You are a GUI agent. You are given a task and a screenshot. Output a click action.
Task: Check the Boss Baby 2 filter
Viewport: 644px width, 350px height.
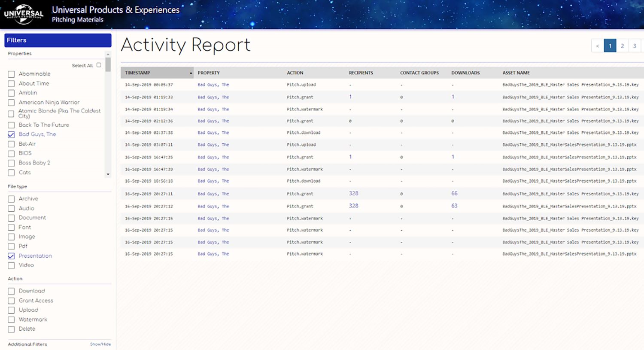[11, 163]
